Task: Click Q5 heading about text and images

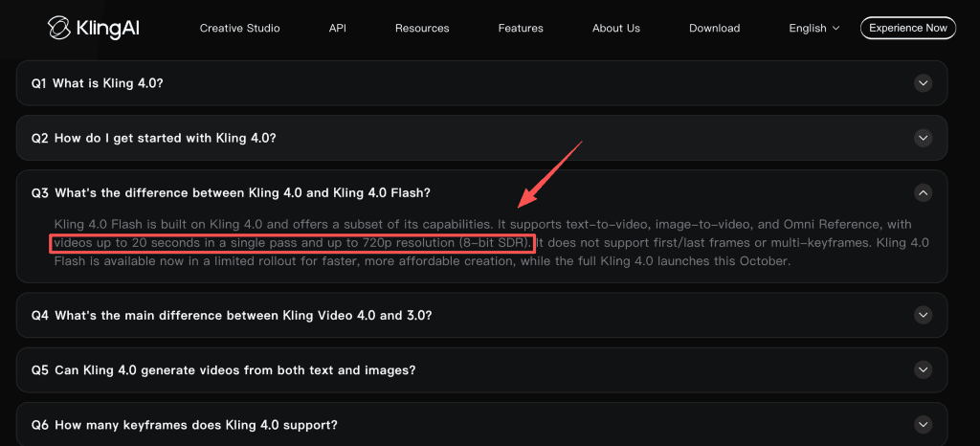Action: pyautogui.click(x=224, y=369)
